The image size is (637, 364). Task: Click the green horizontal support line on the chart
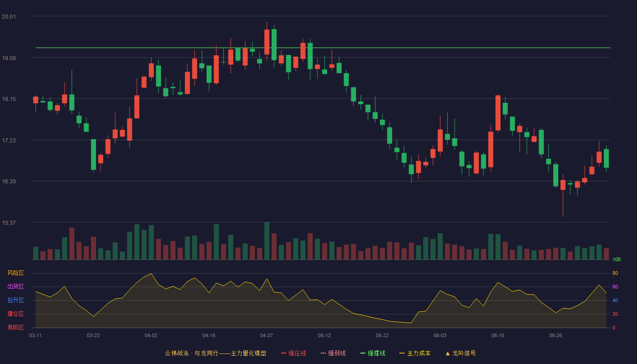[x=323, y=47]
